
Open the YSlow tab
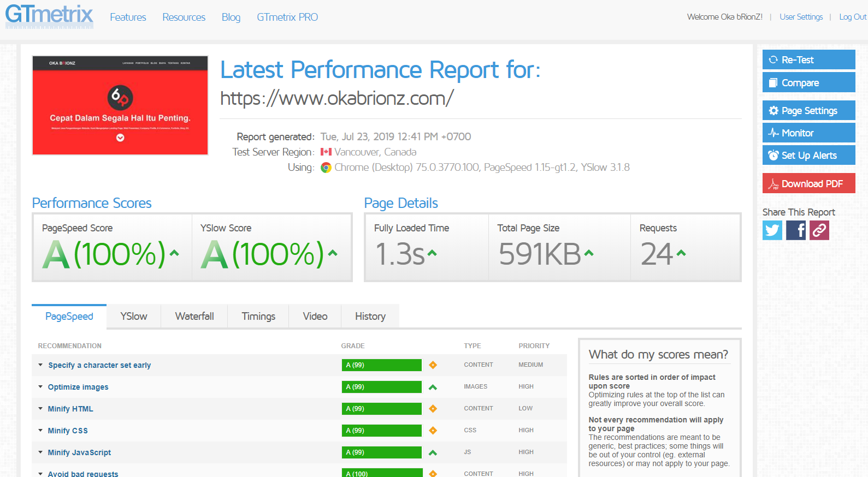click(x=134, y=317)
